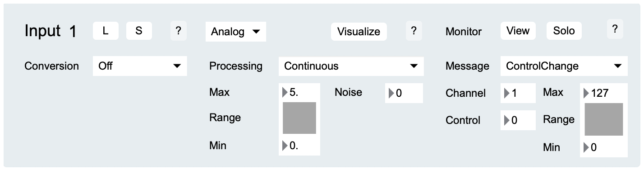This screenshot has height=170, width=644.
Task: Click the Control number box showing 0
Action: coord(518,120)
